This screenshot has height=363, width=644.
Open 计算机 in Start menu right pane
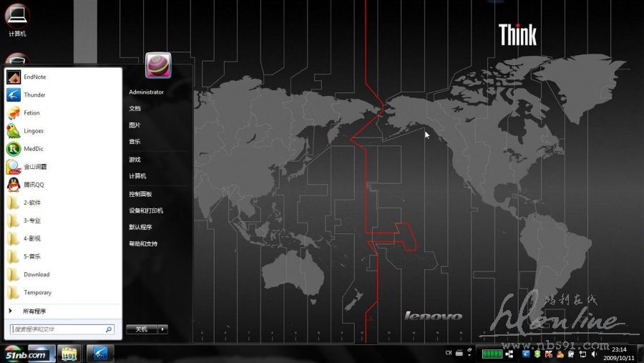[137, 176]
